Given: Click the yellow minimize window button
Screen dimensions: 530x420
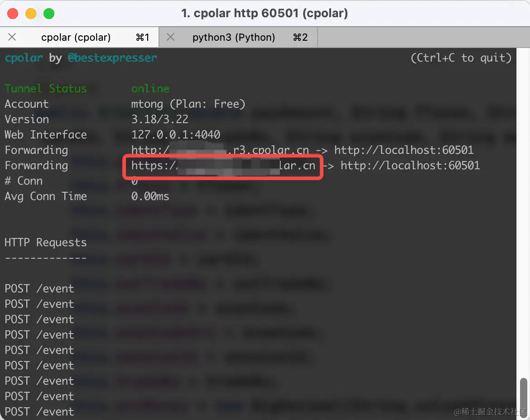Looking at the screenshot, I should pyautogui.click(x=31, y=14).
